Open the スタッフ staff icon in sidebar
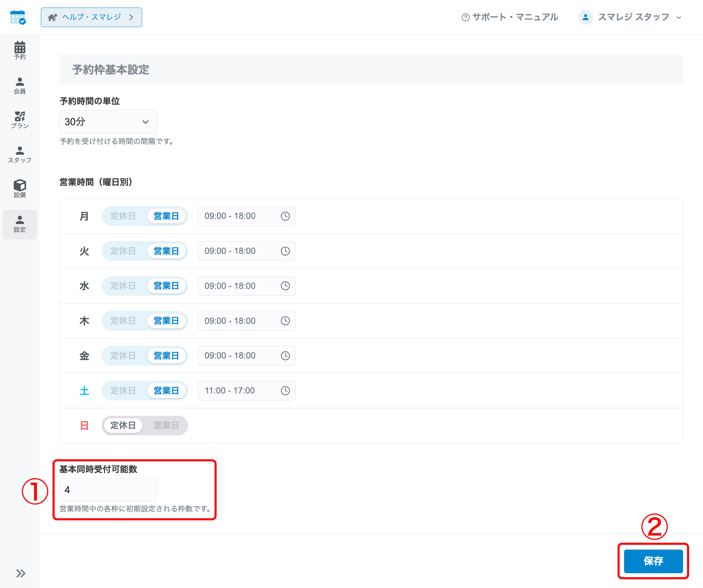The width and height of the screenshot is (703, 588). click(x=20, y=154)
